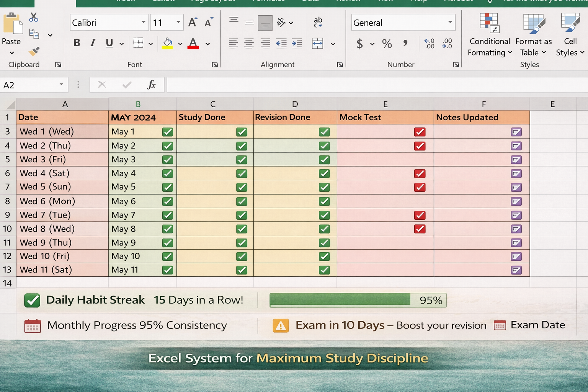
Task: Open Cell Styles gallery
Action: [570, 35]
